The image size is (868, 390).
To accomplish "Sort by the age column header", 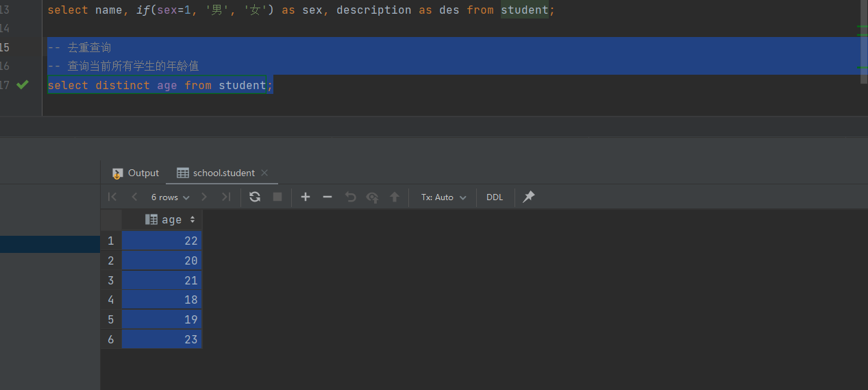I will (x=171, y=220).
